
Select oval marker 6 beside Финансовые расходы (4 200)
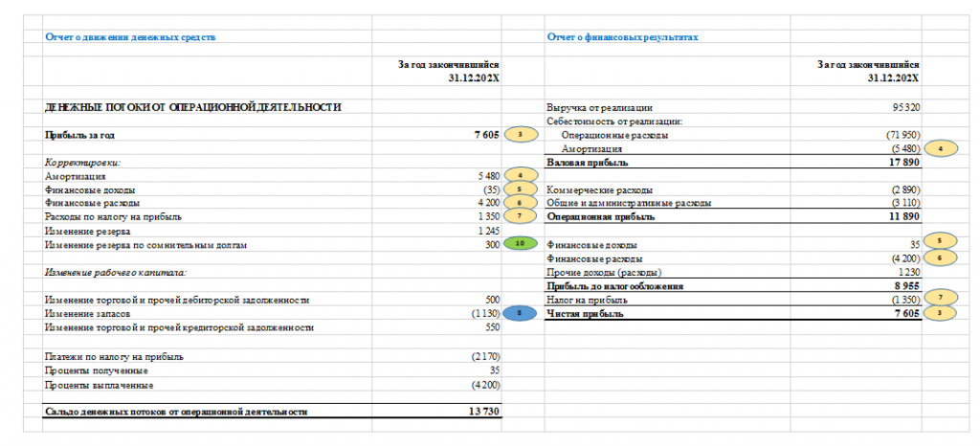[940, 257]
